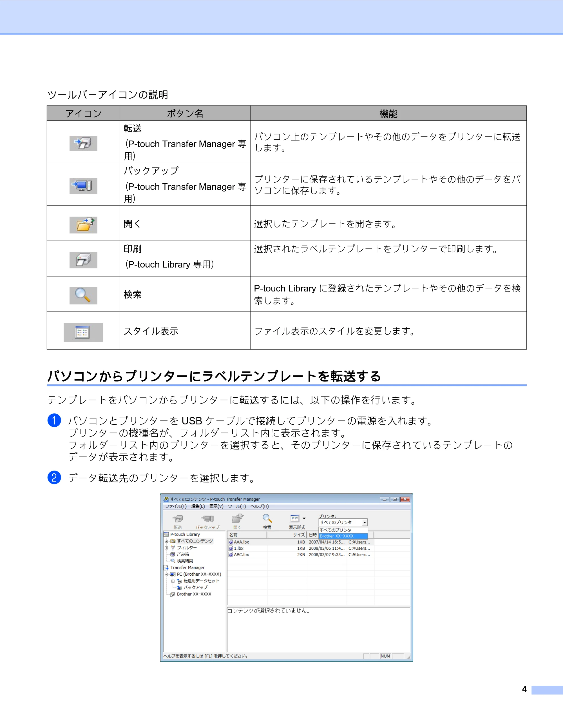Click the 2KB size cell of ABC.lbx

(301, 555)
